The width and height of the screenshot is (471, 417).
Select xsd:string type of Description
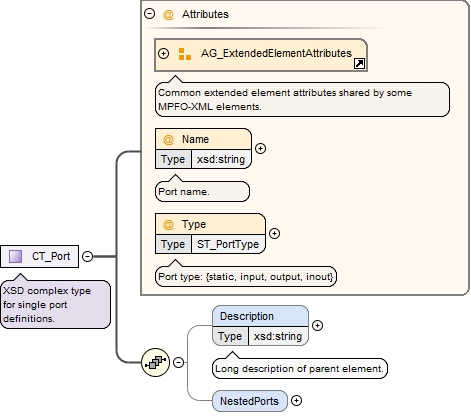[278, 336]
